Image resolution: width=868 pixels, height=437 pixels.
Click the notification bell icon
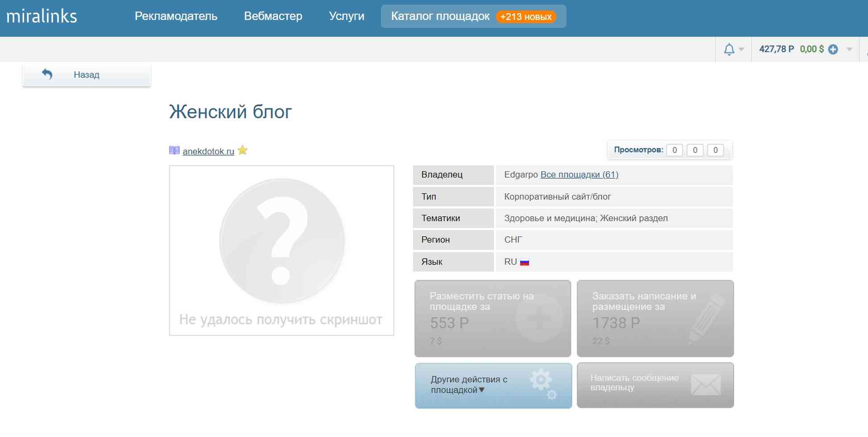click(x=729, y=49)
